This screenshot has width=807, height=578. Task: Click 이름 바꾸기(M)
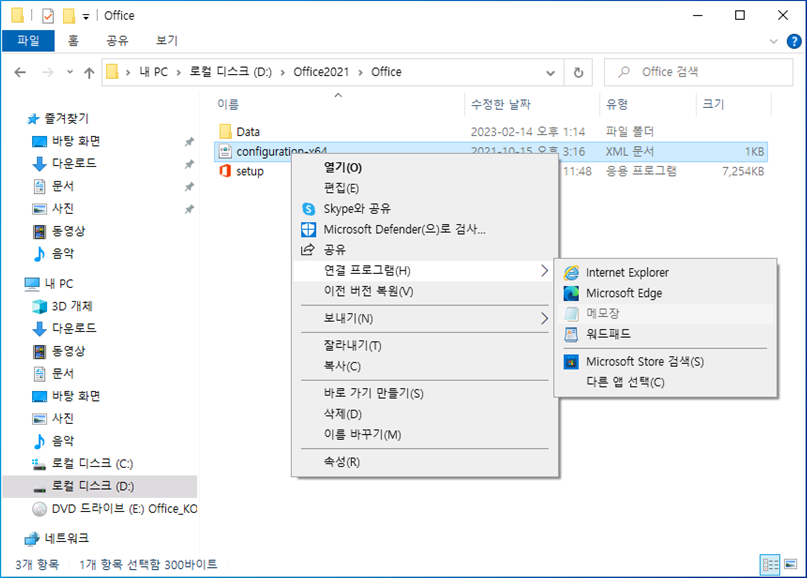(425, 434)
